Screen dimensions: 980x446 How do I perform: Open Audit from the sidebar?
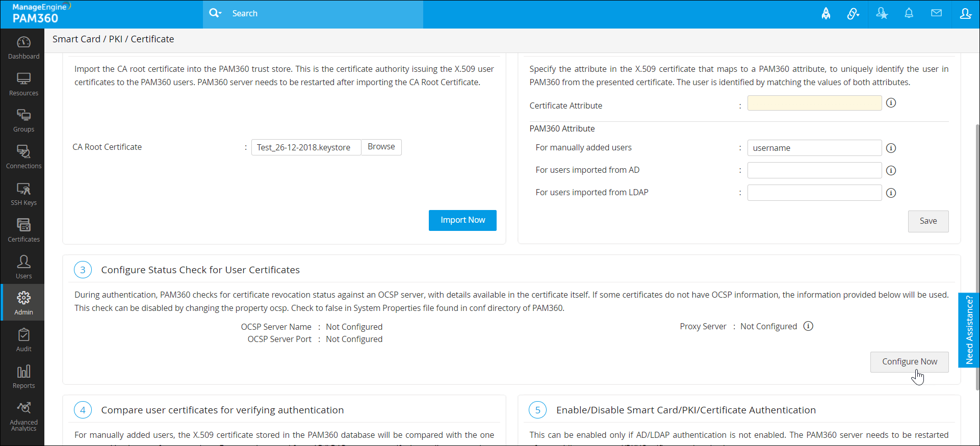tap(23, 340)
